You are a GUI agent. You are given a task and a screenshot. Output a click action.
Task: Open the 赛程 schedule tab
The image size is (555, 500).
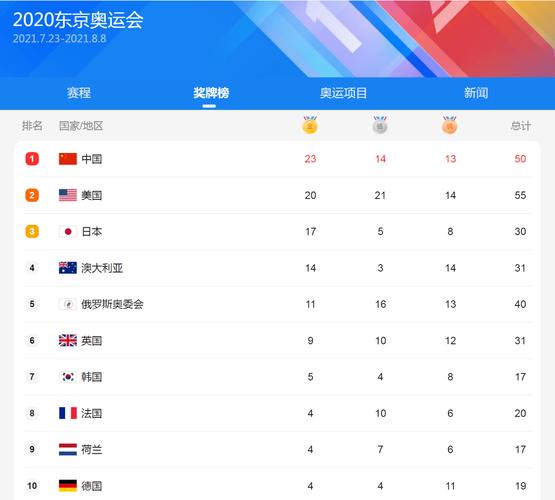pyautogui.click(x=79, y=93)
